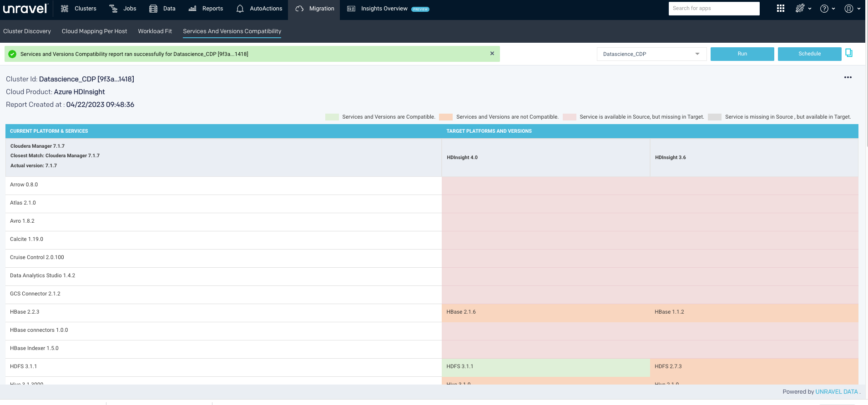Click the Unravel logo

click(x=25, y=9)
